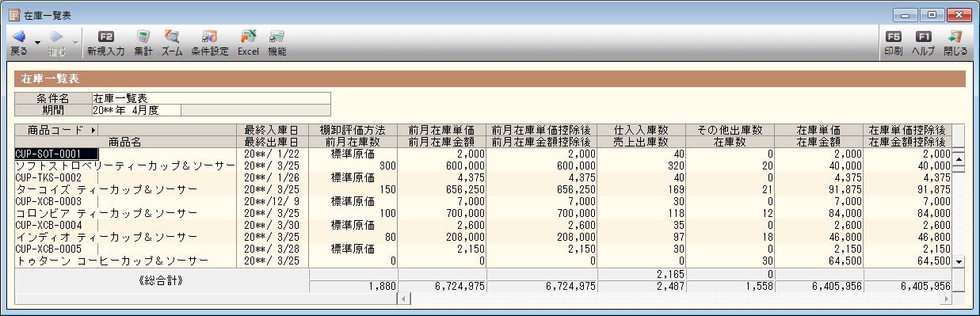Click the 戻る back arrow icon
Viewport: 980px width, 316px height.
click(x=19, y=36)
